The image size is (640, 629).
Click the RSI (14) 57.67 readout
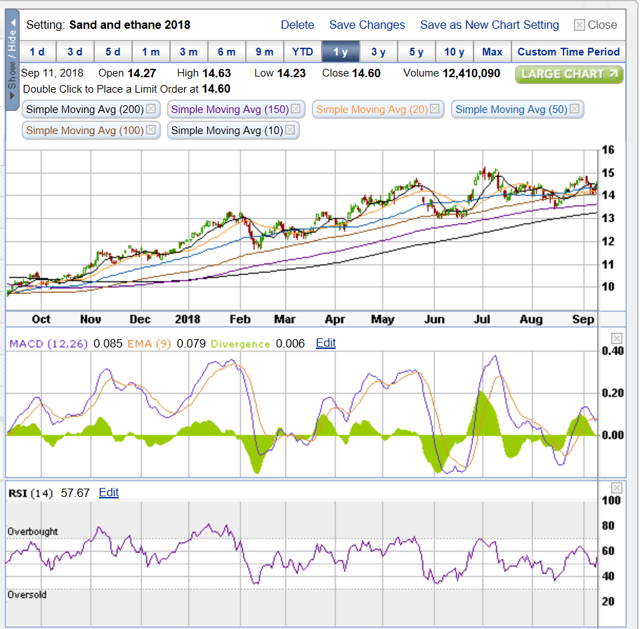point(49,493)
